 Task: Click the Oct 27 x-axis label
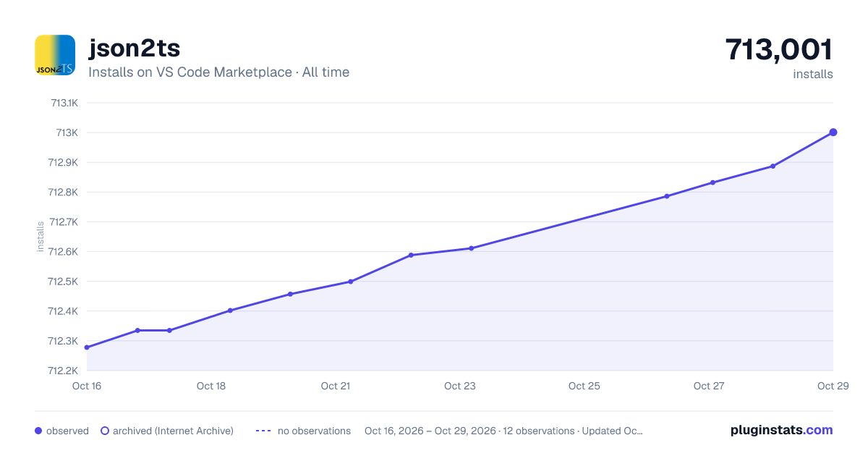tap(709, 386)
